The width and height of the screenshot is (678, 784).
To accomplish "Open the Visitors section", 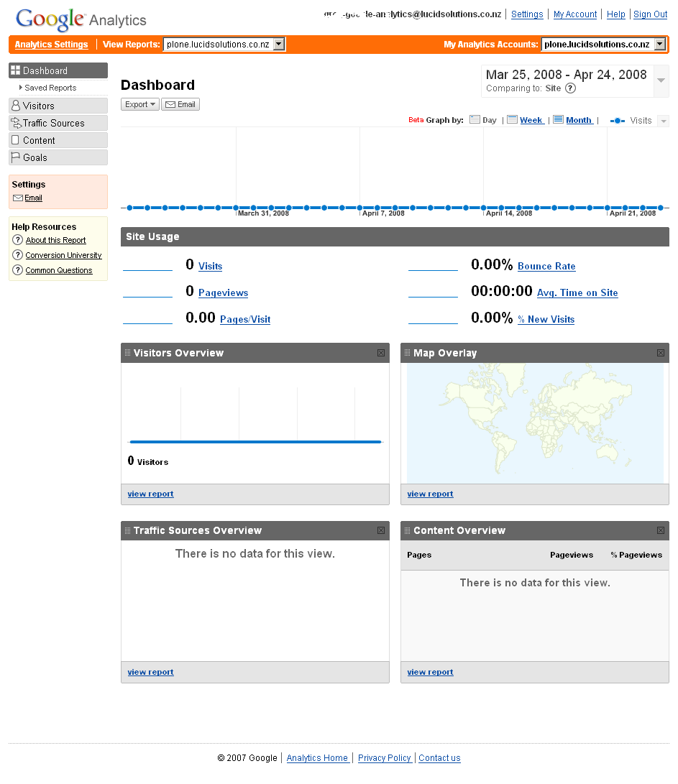I will 58,106.
